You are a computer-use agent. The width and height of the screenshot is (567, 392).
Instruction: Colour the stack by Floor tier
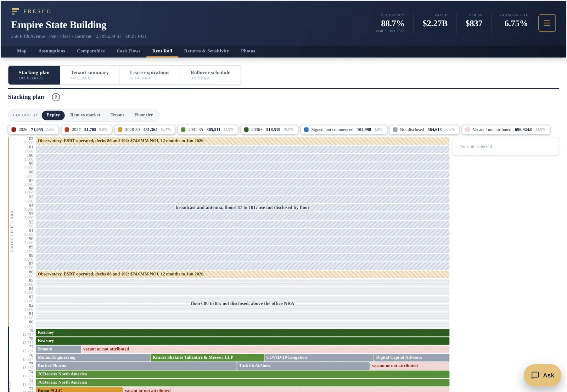(144, 115)
